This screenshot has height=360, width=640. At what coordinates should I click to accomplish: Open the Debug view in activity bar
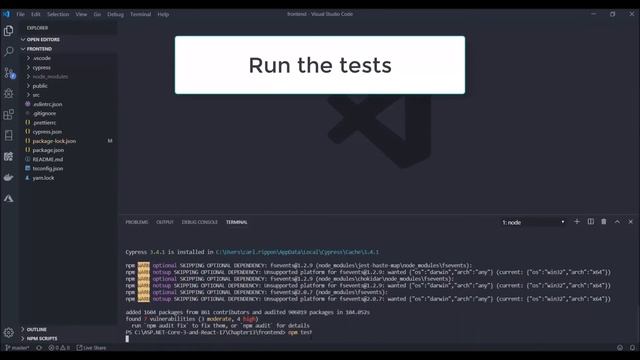9,93
